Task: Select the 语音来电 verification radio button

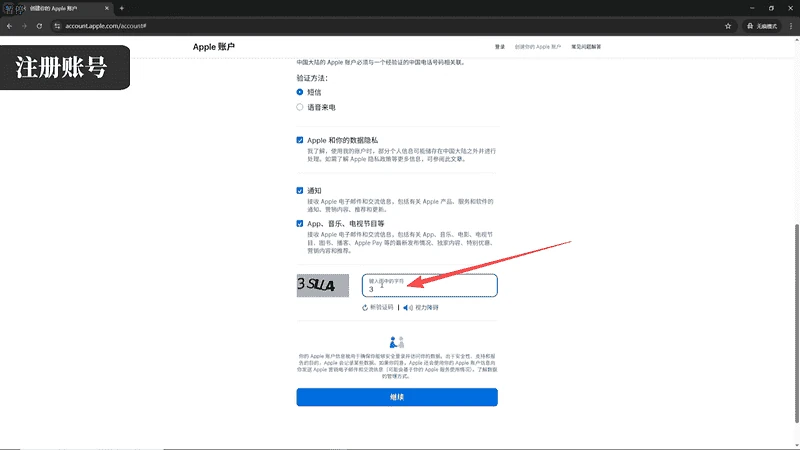Action: [299, 107]
